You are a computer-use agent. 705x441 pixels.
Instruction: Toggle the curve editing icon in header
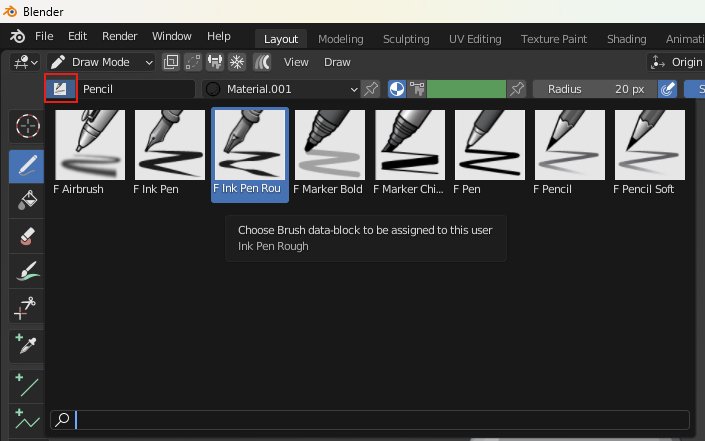[262, 62]
